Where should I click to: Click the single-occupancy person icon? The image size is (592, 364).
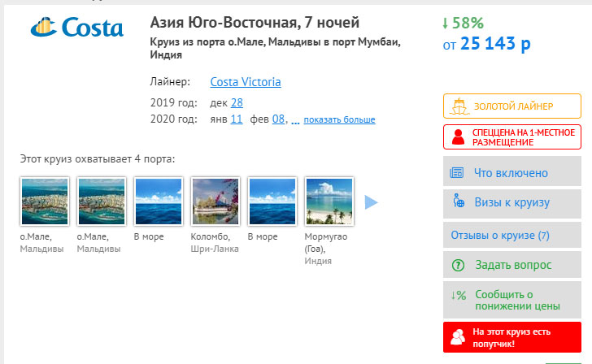click(x=458, y=137)
